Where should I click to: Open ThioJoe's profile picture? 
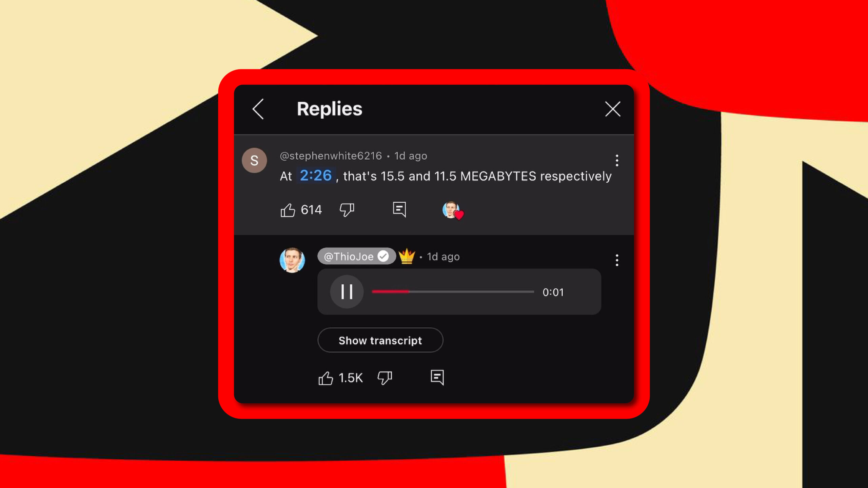coord(292,260)
